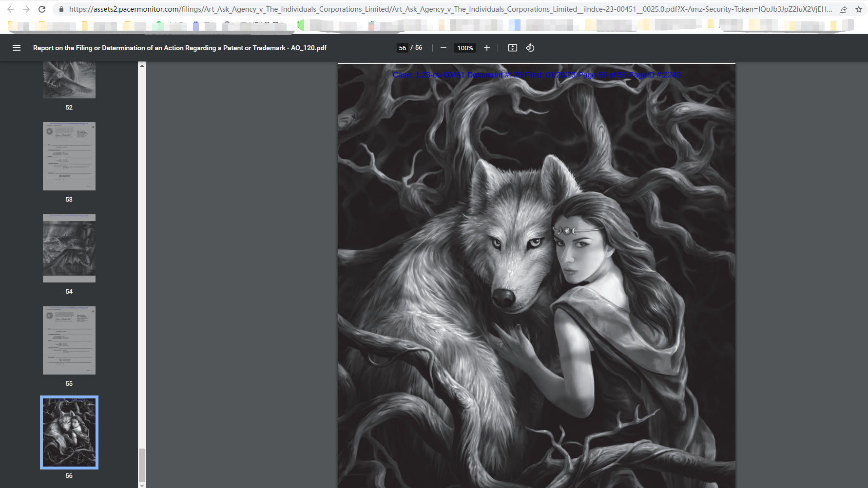Viewport: 868px width, 488px height.
Task: Jump to page 55 thumbnail
Action: pos(69,340)
